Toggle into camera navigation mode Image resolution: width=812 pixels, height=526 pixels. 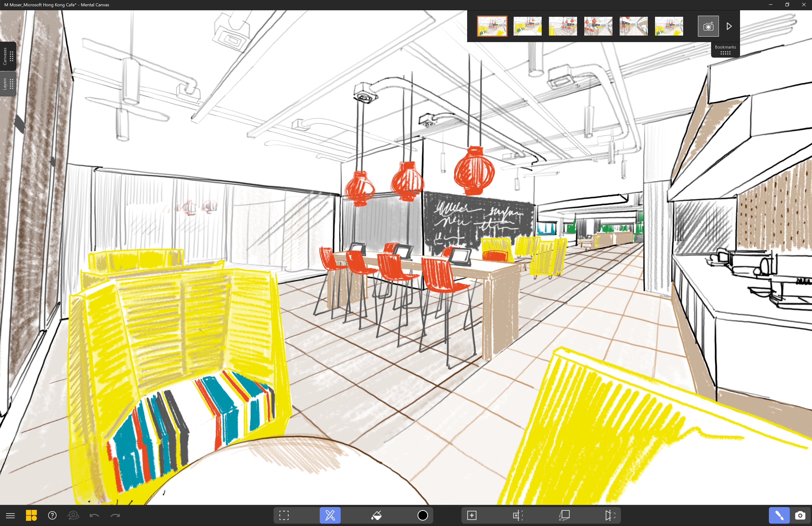tap(800, 515)
